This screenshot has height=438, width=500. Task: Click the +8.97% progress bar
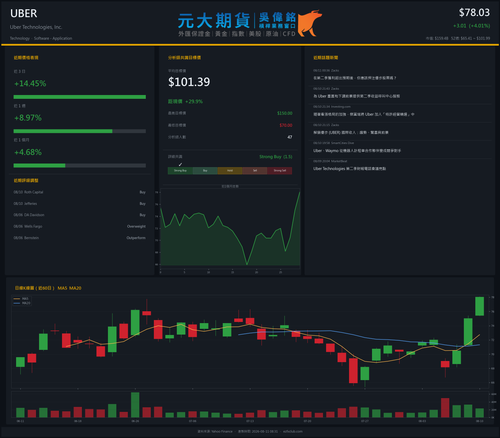click(80, 131)
